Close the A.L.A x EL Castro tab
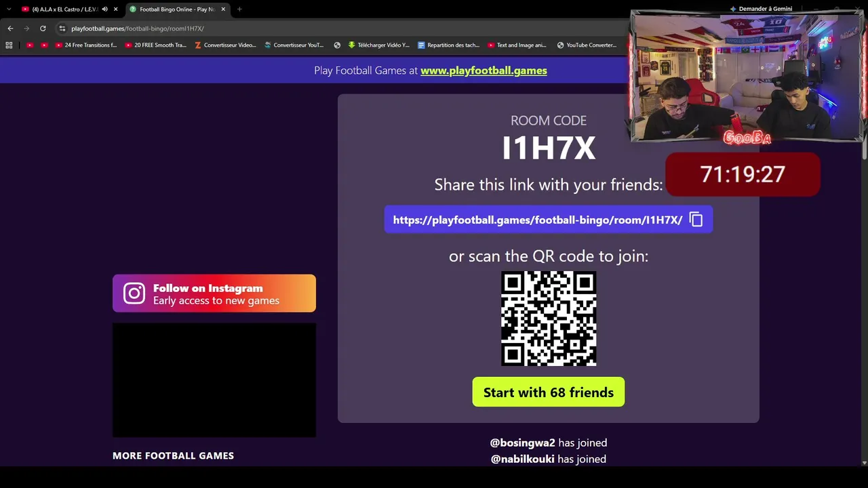The height and width of the screenshot is (488, 868). (116, 9)
